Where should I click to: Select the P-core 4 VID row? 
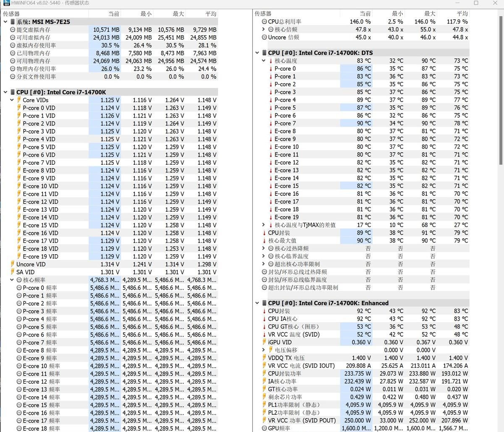tap(109, 139)
